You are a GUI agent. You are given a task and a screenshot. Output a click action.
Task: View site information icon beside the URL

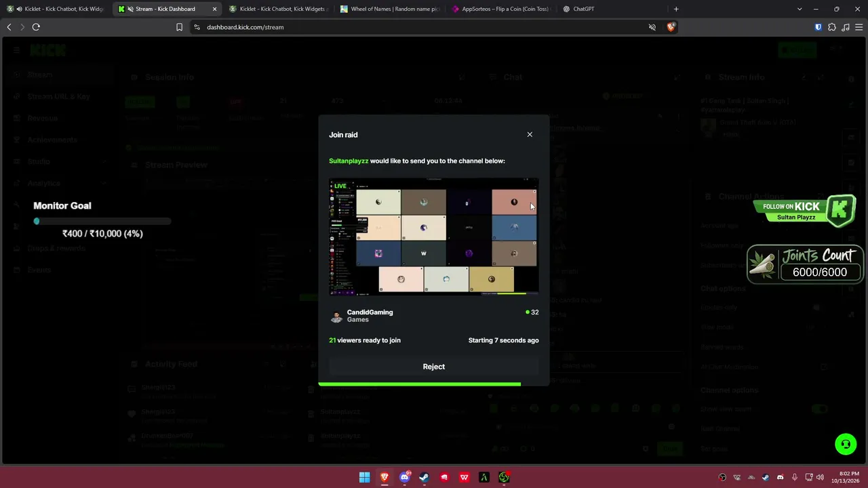(197, 27)
